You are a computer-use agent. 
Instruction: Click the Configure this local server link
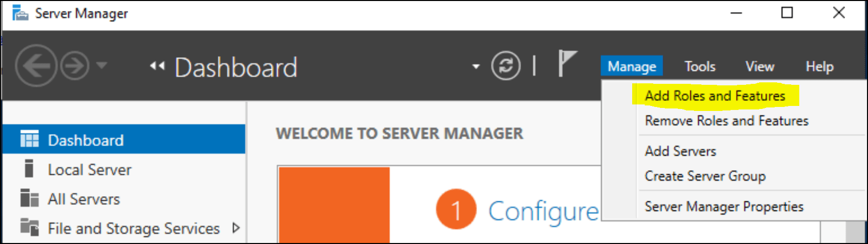[x=543, y=211]
